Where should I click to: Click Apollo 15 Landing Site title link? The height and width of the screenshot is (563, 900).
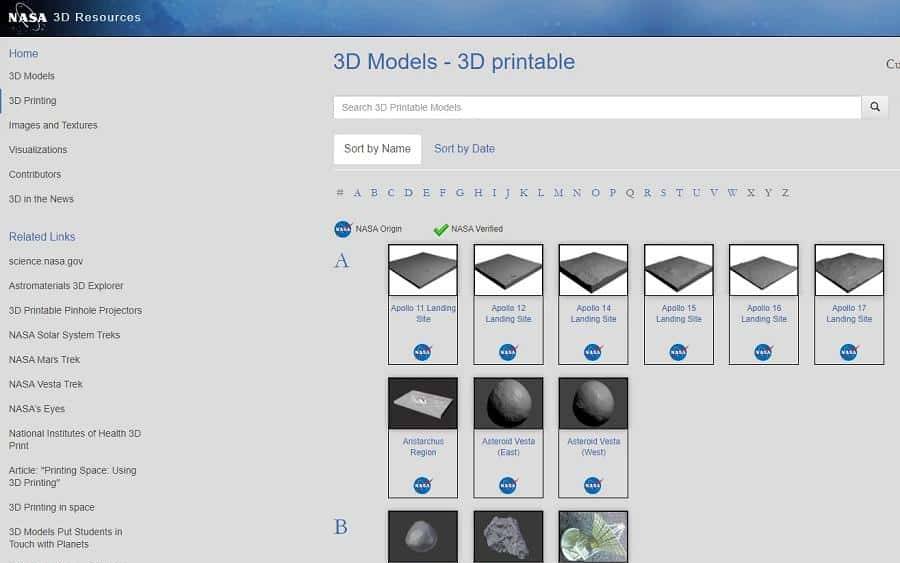[x=678, y=313]
